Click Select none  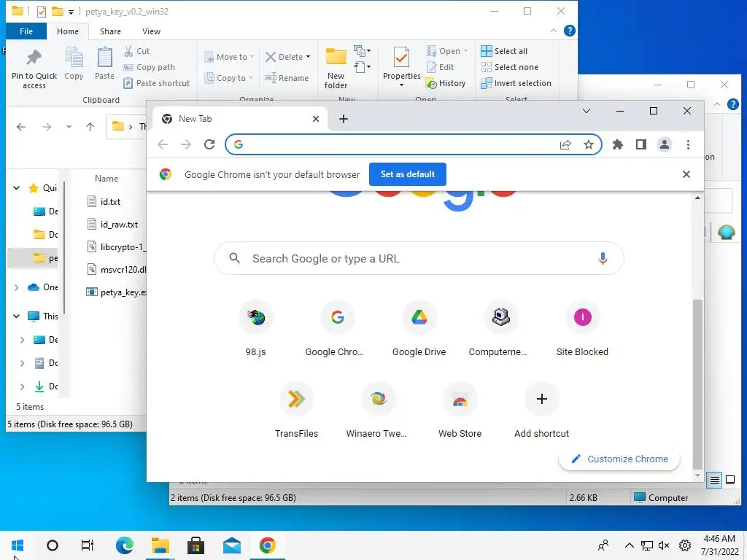[x=509, y=67]
